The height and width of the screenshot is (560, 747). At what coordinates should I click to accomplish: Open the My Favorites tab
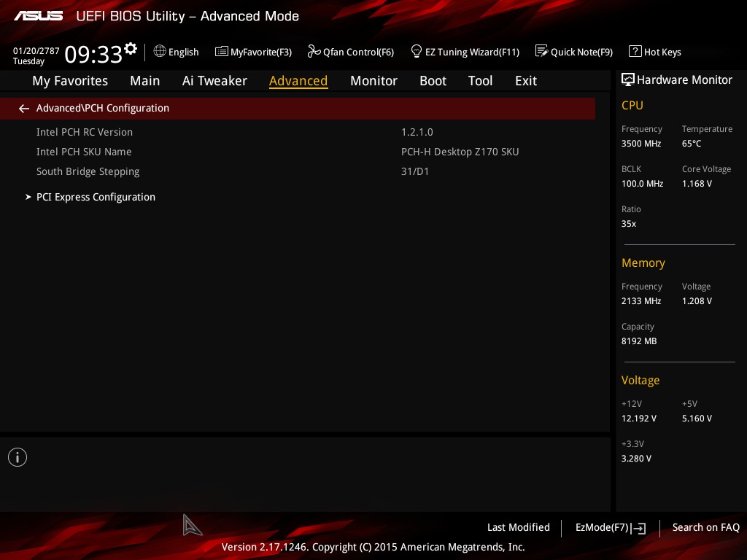click(70, 81)
